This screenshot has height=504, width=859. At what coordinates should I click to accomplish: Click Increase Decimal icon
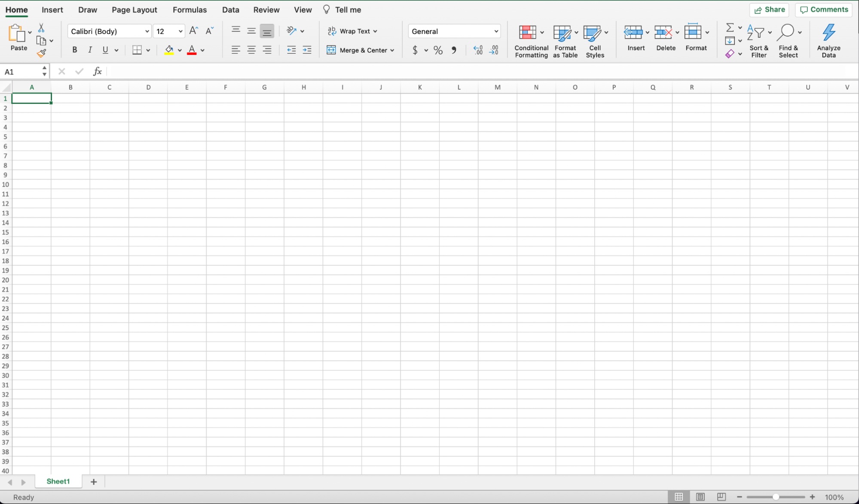click(x=478, y=50)
